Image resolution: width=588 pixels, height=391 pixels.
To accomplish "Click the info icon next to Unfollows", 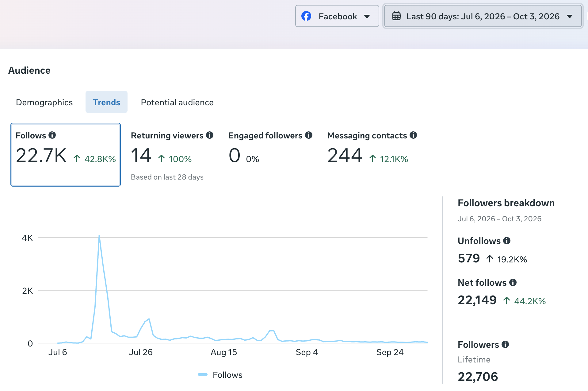I will coord(507,241).
